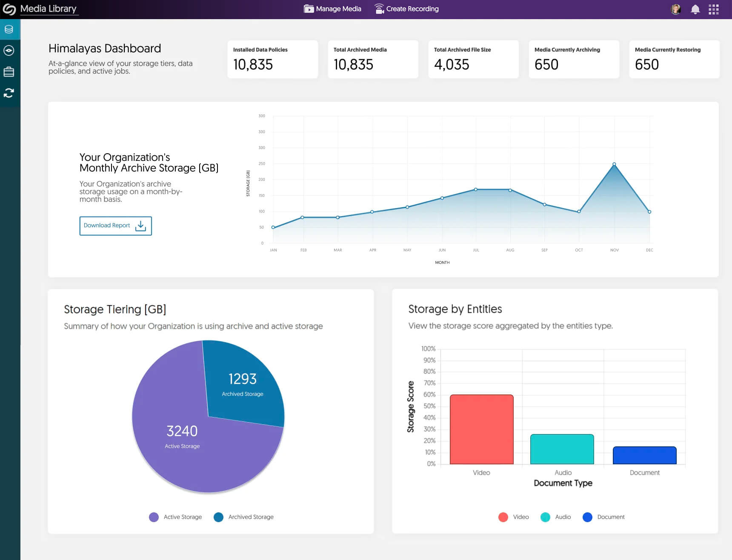Click the download arrow icon in Download Report
This screenshot has height=560, width=732.
(140, 226)
